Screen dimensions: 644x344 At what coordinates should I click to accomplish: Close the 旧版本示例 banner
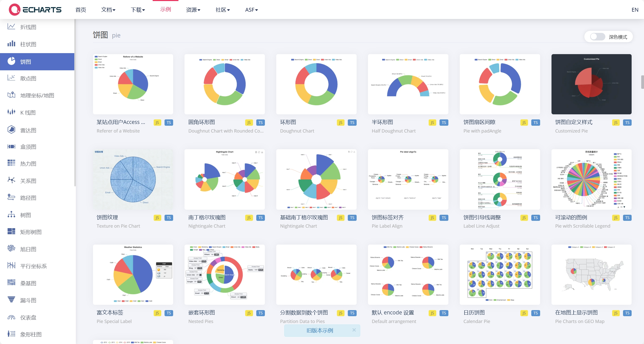[x=354, y=330]
